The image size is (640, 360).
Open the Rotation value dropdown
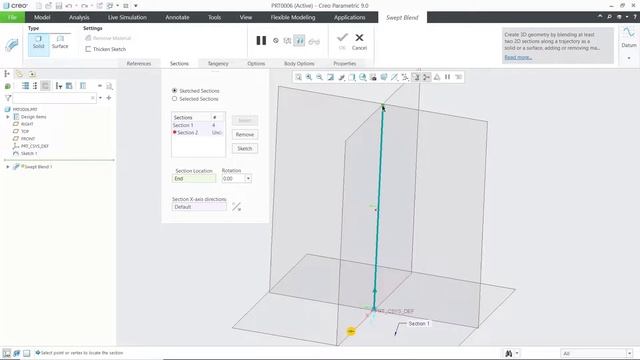coord(248,179)
